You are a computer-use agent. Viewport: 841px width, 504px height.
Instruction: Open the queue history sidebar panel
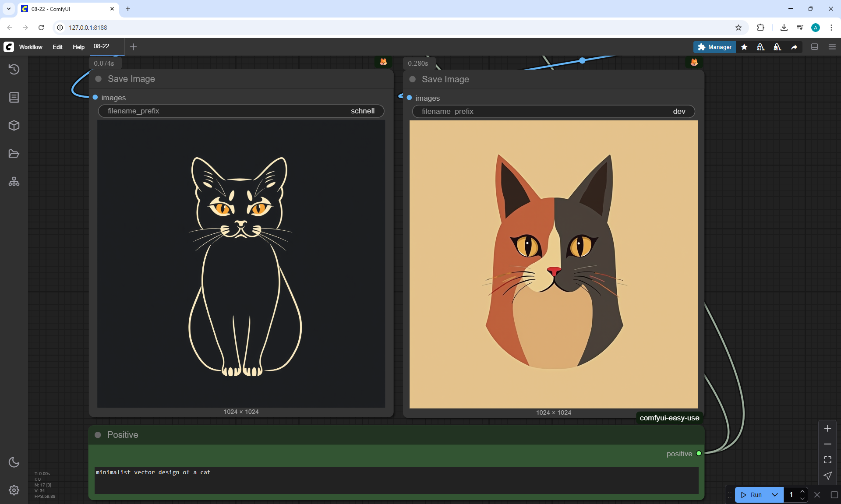click(x=14, y=69)
